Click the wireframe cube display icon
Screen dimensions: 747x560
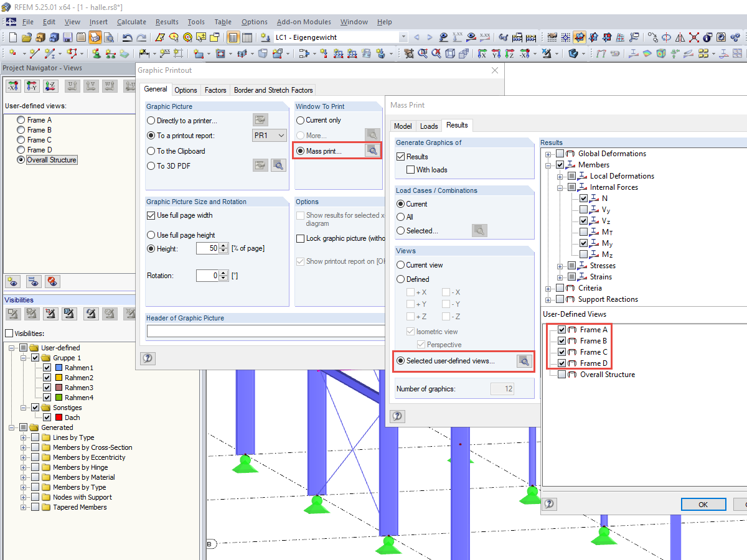(x=450, y=54)
